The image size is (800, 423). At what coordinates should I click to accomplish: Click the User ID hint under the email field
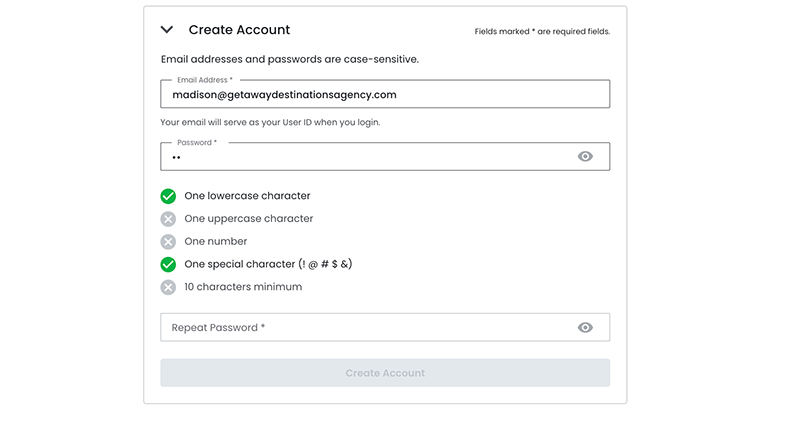click(270, 122)
